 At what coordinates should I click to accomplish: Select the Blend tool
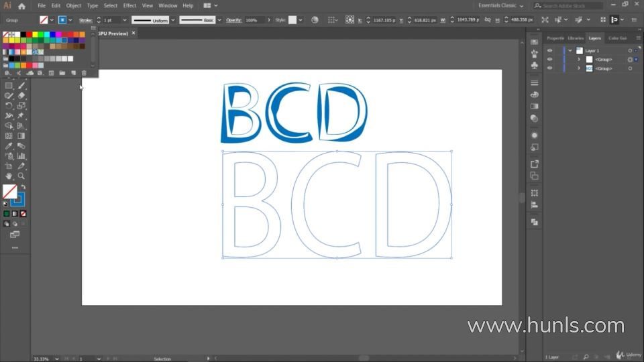(x=21, y=145)
